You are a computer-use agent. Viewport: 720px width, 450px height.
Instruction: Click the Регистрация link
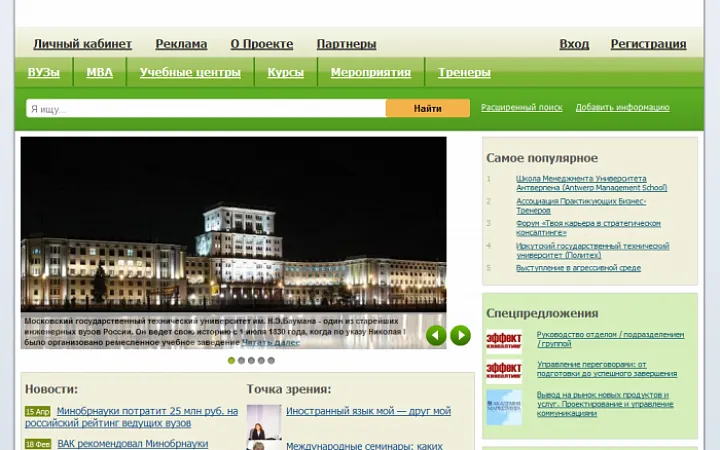(648, 44)
